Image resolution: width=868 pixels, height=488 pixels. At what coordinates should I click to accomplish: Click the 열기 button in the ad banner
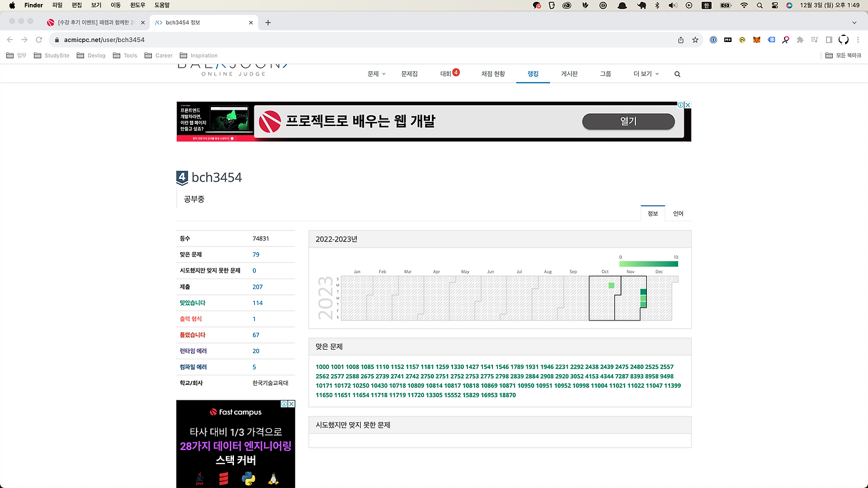(x=628, y=121)
